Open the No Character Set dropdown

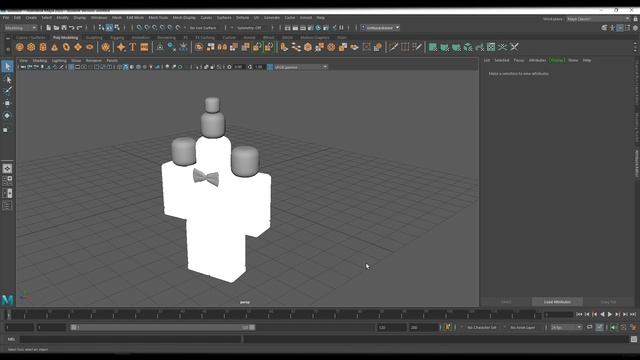(x=482, y=327)
